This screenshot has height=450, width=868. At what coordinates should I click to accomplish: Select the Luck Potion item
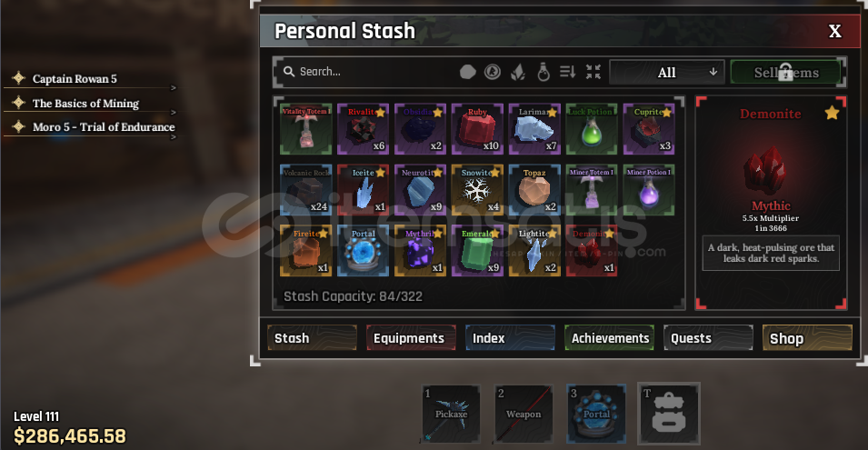coord(591,129)
